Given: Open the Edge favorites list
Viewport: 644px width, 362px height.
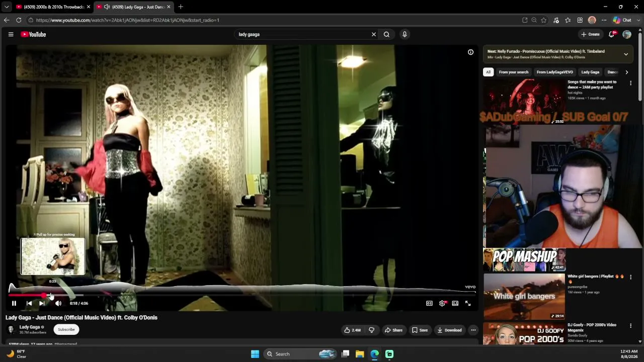Looking at the screenshot, I should [568, 20].
